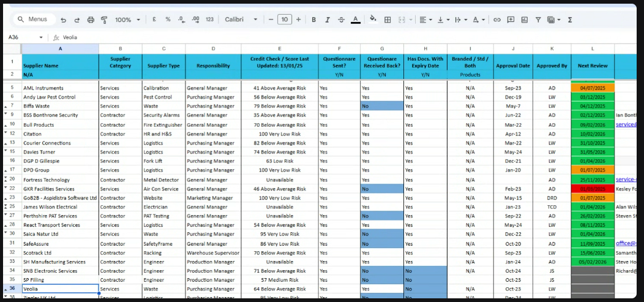Open text rotation dropdown
This screenshot has width=644, height=302.
[x=479, y=20]
